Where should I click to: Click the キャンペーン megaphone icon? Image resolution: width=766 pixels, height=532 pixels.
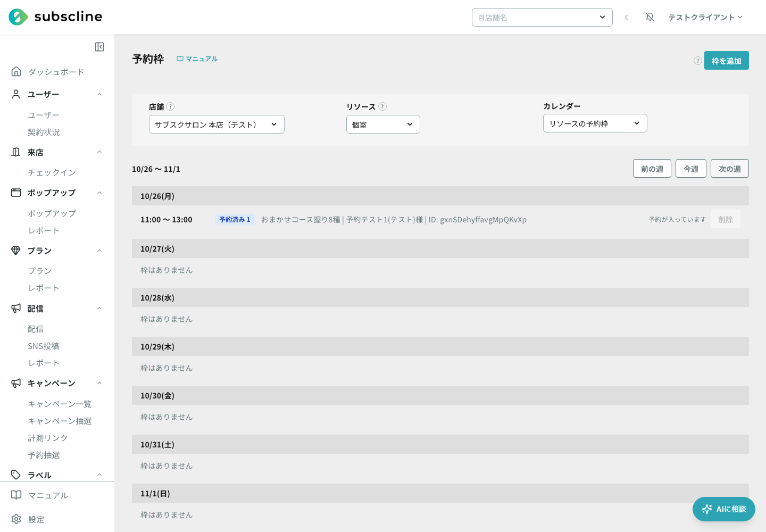tap(16, 383)
